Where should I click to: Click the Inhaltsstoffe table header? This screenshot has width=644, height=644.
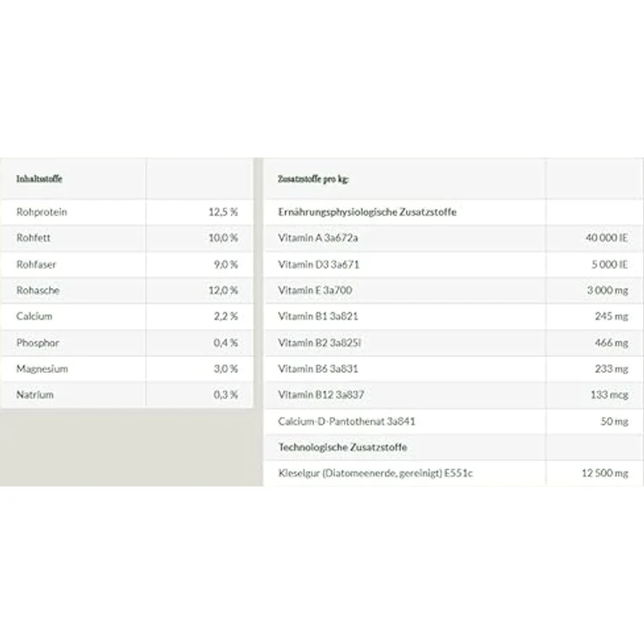click(39, 179)
